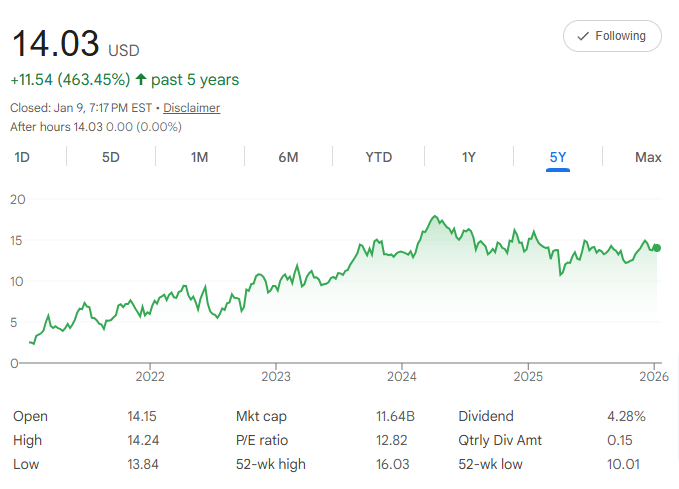Open the Disclaimer link
Image resolution: width=679 pixels, height=489 pixels.
click(x=192, y=108)
